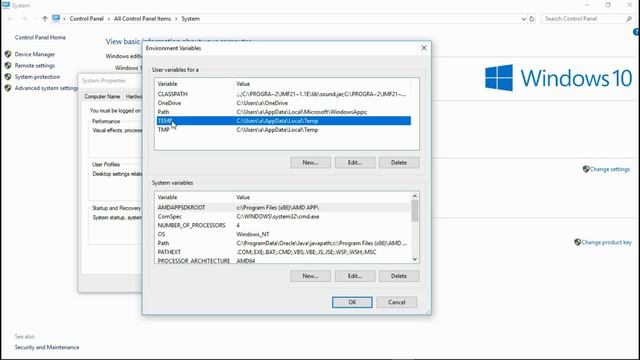This screenshot has width=640, height=360.
Task: Click the Change settings link
Action: coord(610,169)
